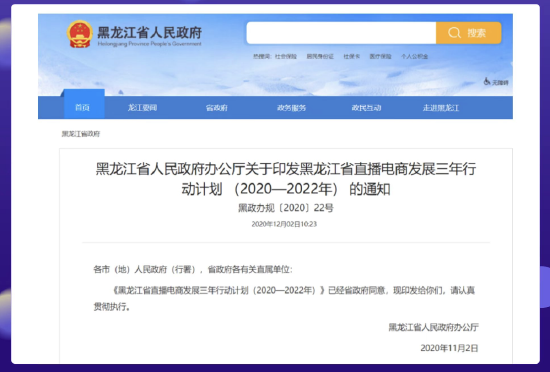Open the 龙江要闻 navigation tab
Viewport: 550px width, 372px height.
[x=142, y=108]
